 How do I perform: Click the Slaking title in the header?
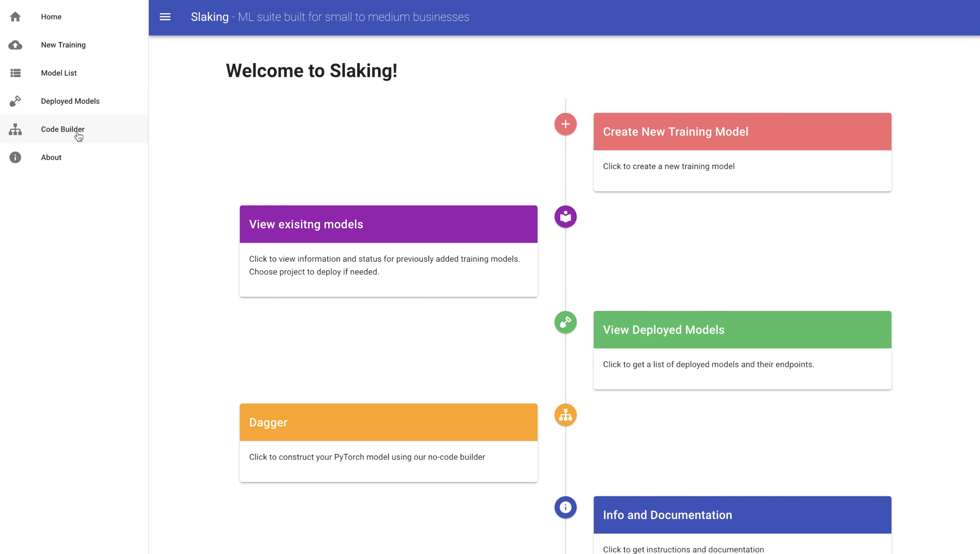click(209, 17)
